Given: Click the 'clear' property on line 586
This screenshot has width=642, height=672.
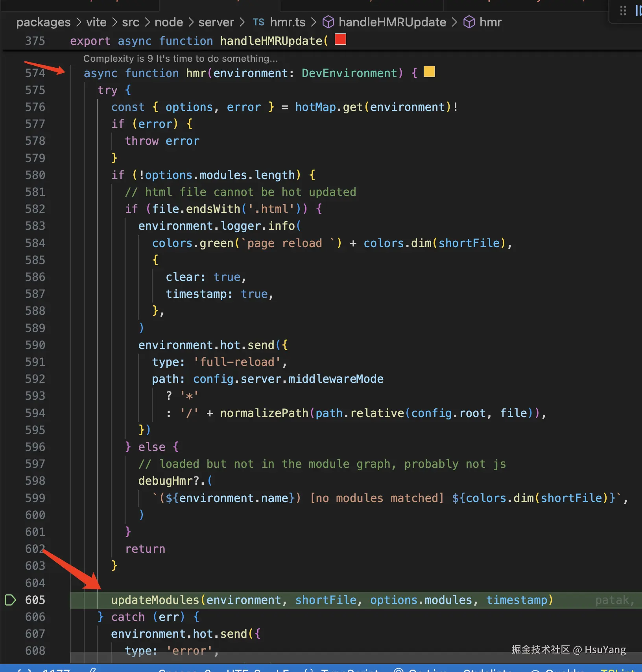Looking at the screenshot, I should [183, 277].
